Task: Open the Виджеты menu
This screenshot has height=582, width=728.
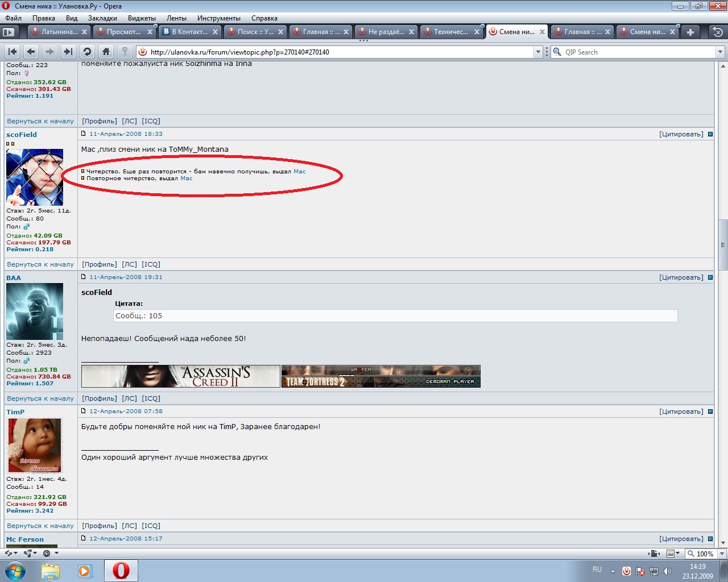Action: click(x=142, y=18)
